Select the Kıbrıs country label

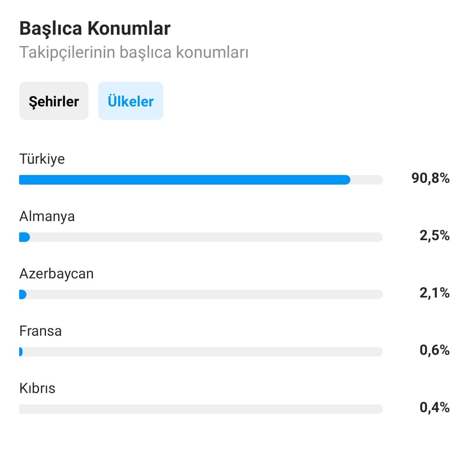click(x=37, y=388)
